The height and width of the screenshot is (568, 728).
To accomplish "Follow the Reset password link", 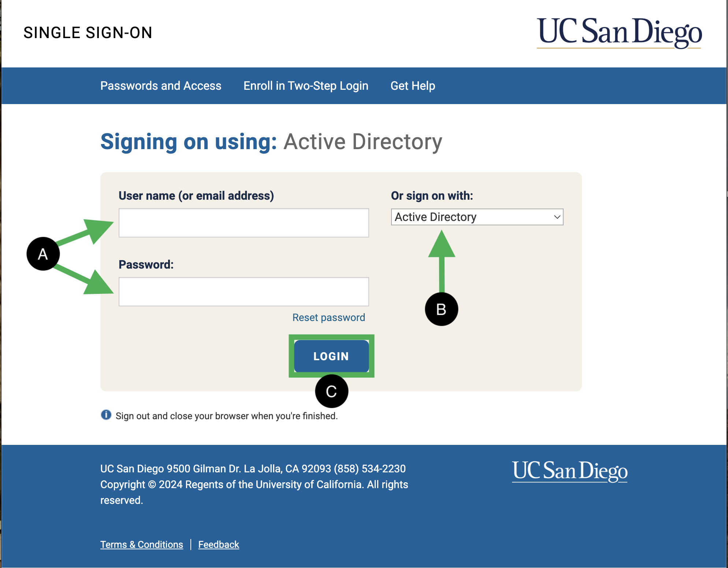I will click(328, 317).
